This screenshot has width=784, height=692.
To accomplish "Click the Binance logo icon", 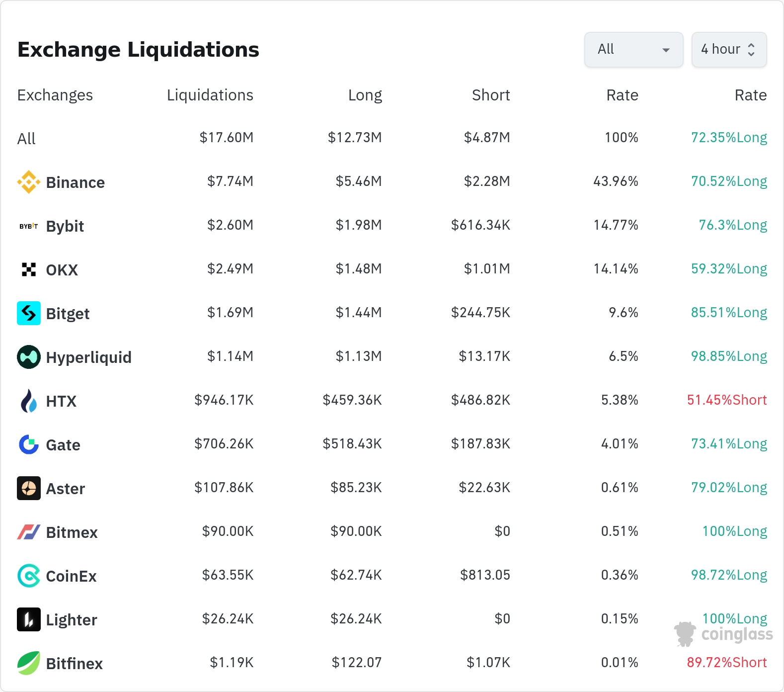I will click(29, 182).
